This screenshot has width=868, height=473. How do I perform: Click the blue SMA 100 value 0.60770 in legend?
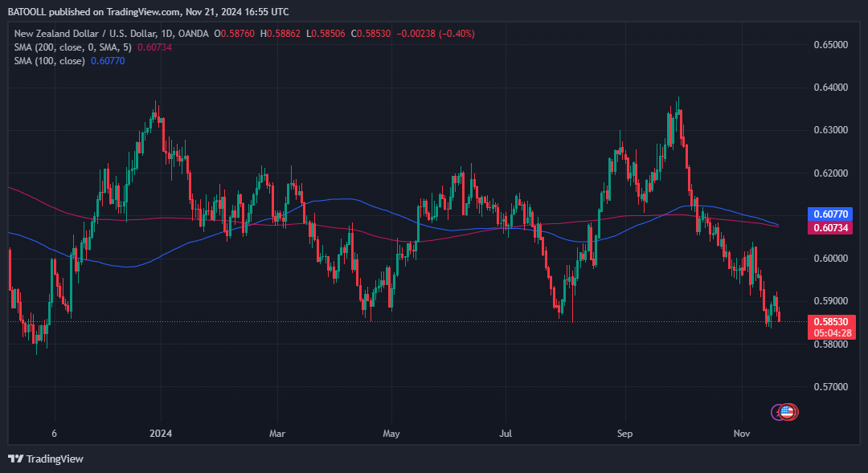coord(108,61)
